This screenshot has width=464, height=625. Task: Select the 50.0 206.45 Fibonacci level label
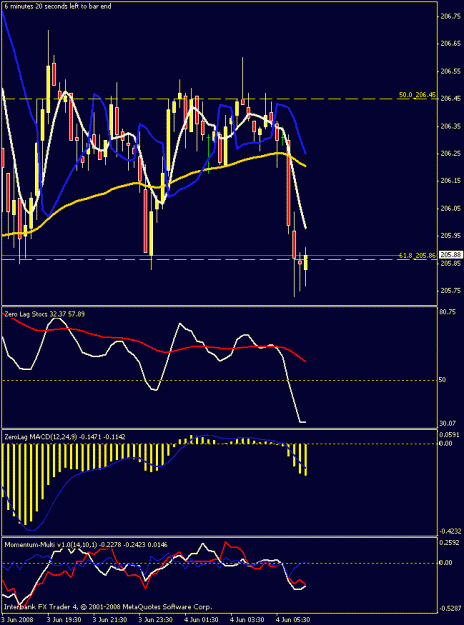tap(417, 95)
